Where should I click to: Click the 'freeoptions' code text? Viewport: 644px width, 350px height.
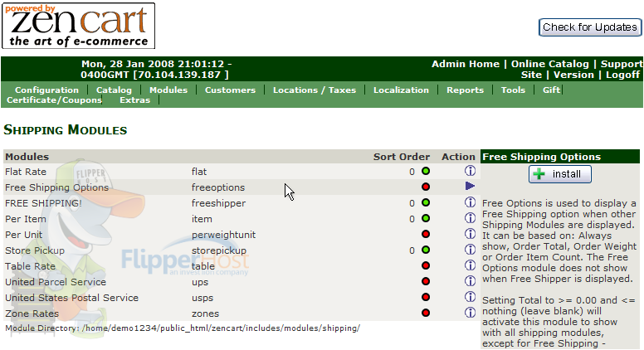click(218, 187)
